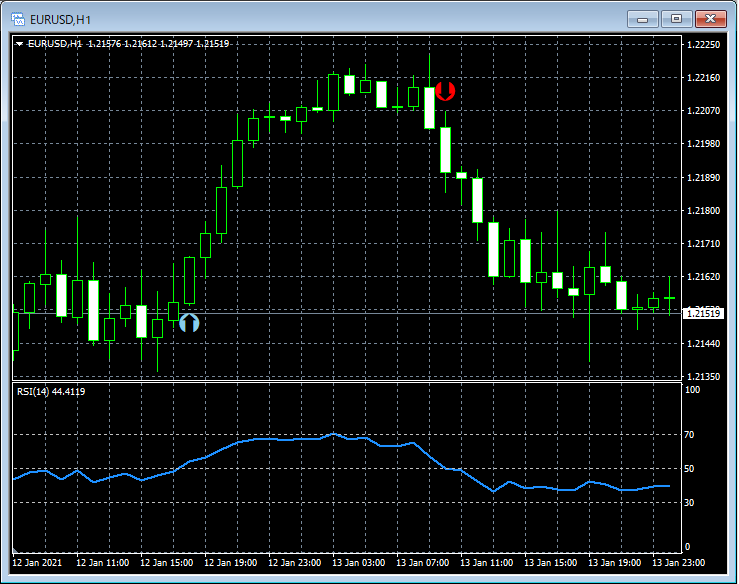Maximize the EURUSD,H1 chart window
The image size is (739, 584).
pos(676,19)
